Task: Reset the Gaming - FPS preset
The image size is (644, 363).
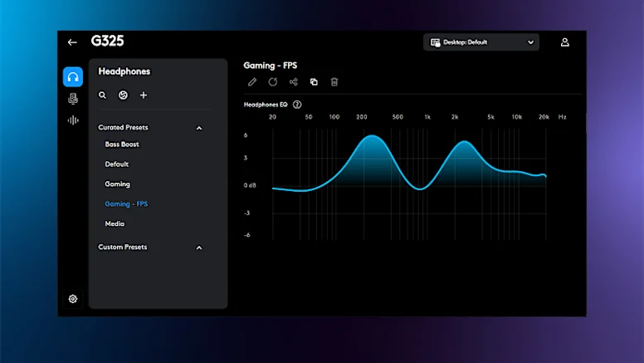Action: tap(273, 82)
